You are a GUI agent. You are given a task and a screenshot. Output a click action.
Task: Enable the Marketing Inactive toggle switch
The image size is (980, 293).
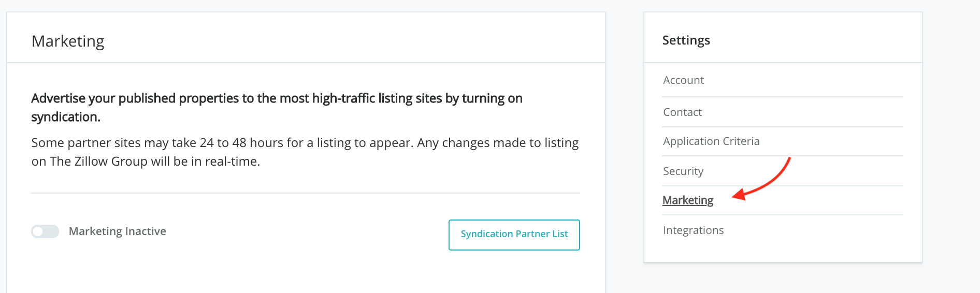45,231
